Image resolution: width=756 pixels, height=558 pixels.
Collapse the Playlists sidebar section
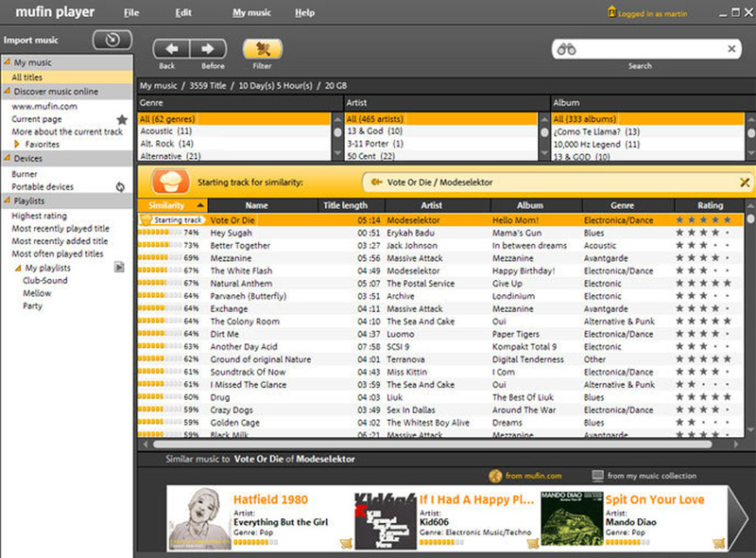pyautogui.click(x=8, y=200)
